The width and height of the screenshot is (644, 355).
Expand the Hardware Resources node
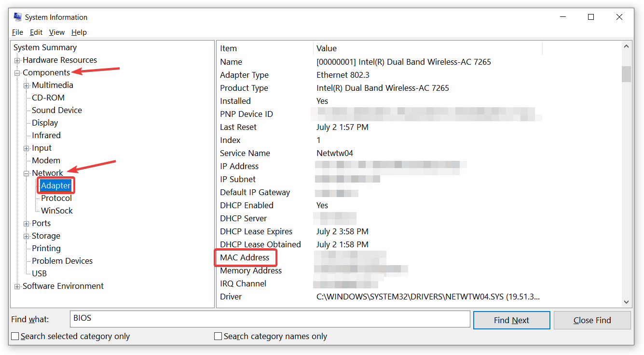(17, 60)
